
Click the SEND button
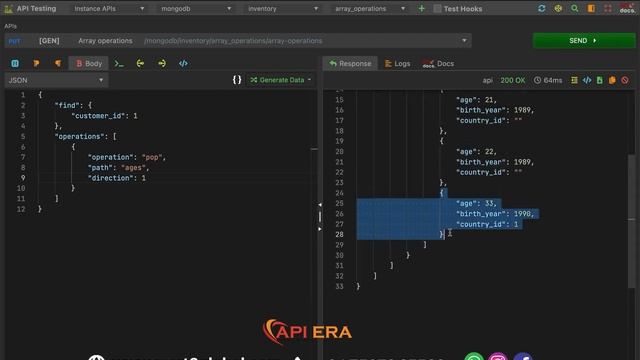584,41
